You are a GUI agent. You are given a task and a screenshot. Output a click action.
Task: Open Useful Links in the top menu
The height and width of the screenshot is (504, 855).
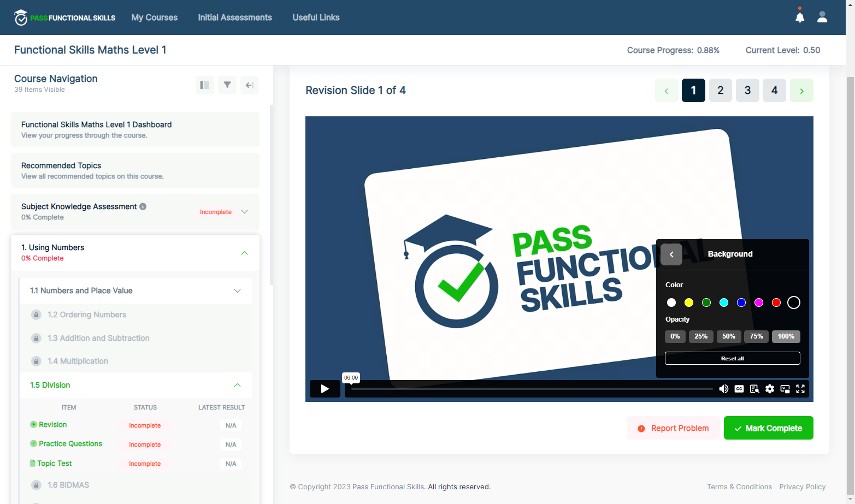[316, 17]
